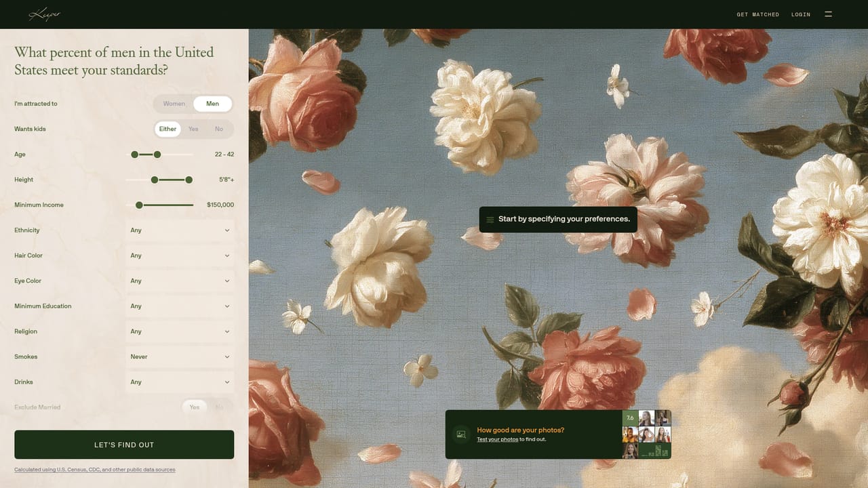Set Wants kids to Either
This screenshot has width=868, height=488.
167,129
